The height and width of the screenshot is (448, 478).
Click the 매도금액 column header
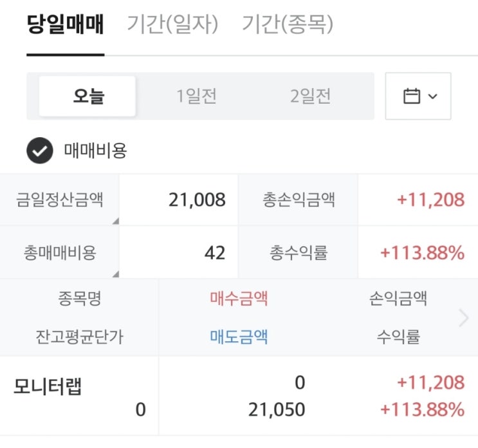pos(239,336)
